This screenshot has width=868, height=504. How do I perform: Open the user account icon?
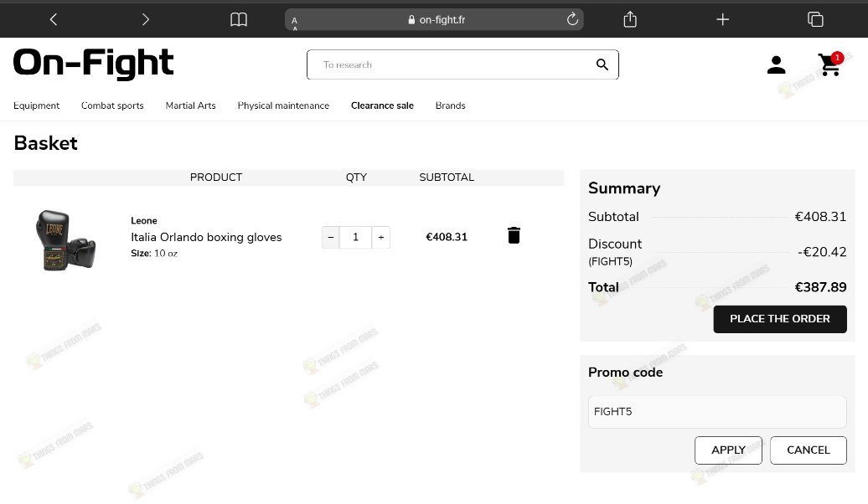point(776,64)
